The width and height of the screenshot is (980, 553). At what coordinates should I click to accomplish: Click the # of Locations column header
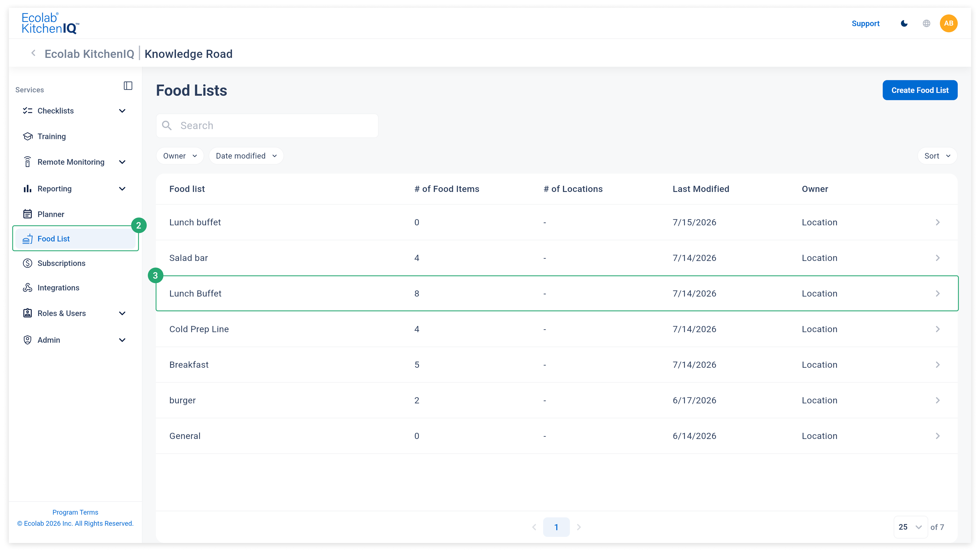[x=573, y=189]
